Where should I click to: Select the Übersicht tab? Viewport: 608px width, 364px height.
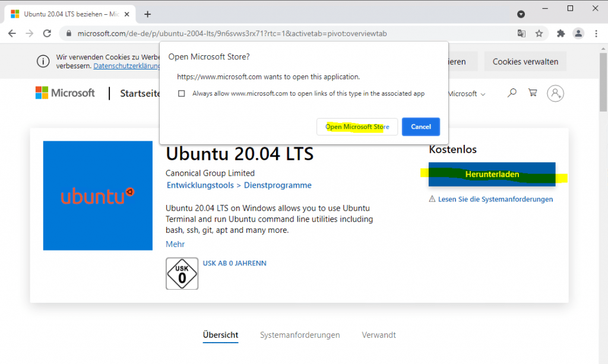[x=220, y=335]
